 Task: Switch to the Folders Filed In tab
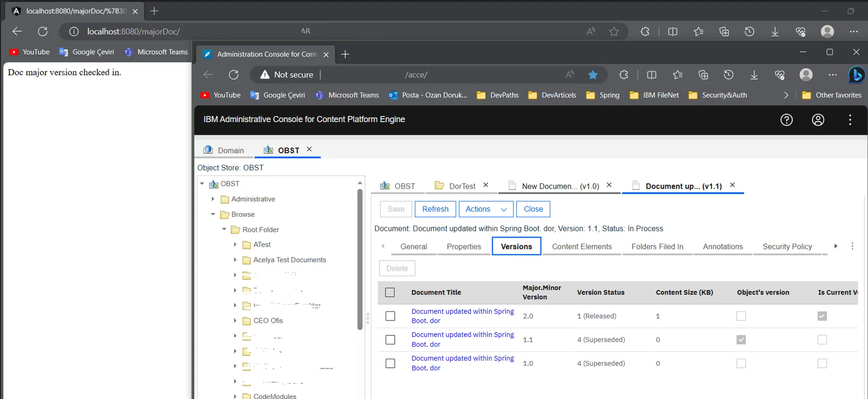(x=657, y=247)
